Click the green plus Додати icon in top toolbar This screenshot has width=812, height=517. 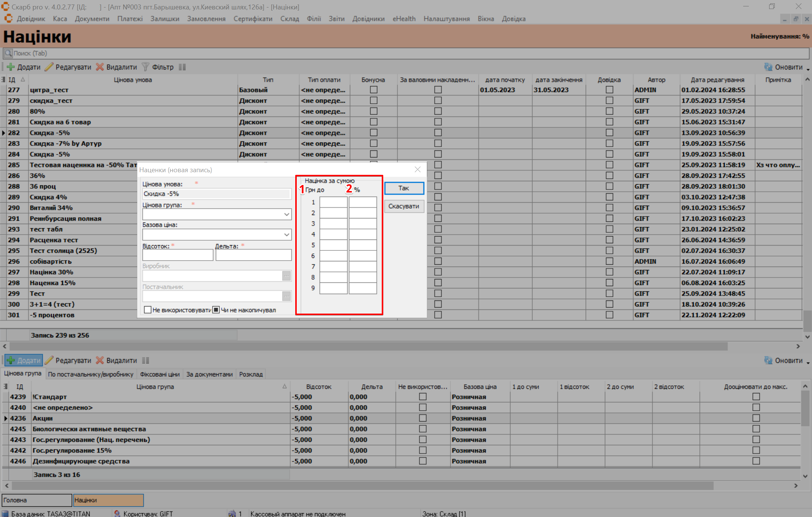(11, 67)
